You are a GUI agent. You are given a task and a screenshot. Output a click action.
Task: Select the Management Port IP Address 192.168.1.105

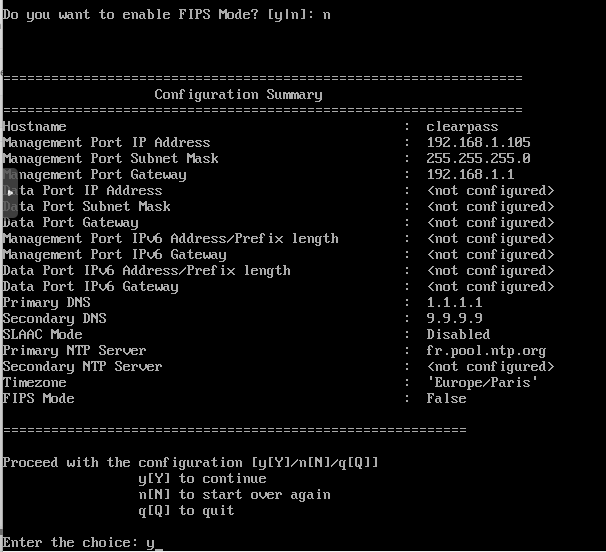click(478, 142)
